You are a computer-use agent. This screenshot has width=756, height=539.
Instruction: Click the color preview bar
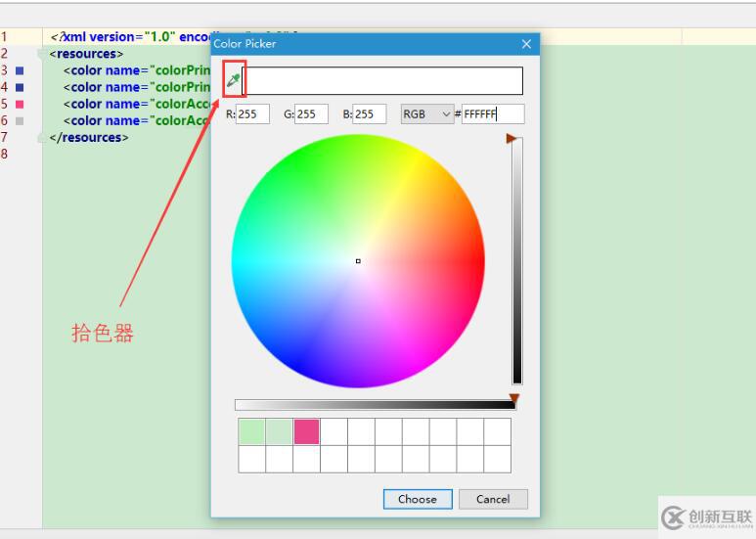[382, 80]
